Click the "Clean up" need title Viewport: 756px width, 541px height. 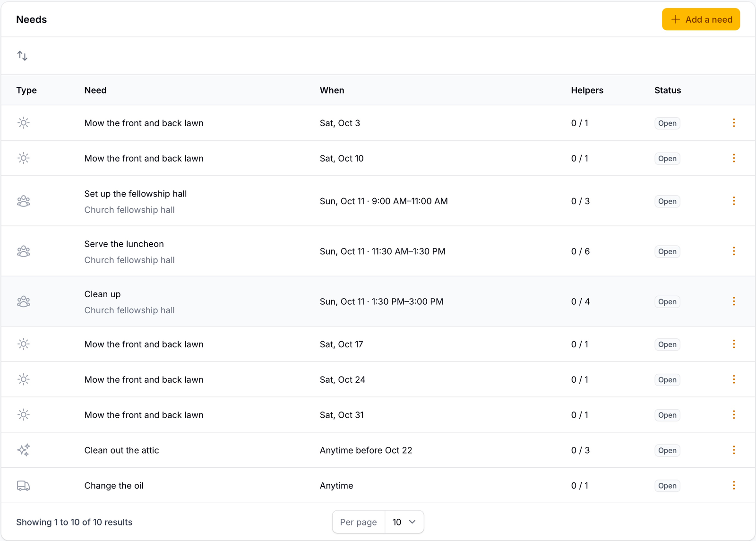pyautogui.click(x=103, y=294)
